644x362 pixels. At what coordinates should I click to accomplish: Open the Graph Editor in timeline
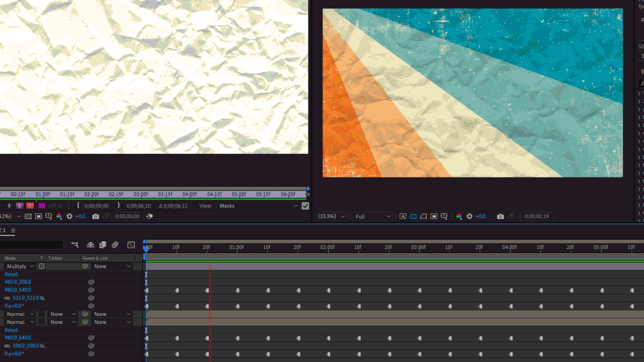point(131,245)
